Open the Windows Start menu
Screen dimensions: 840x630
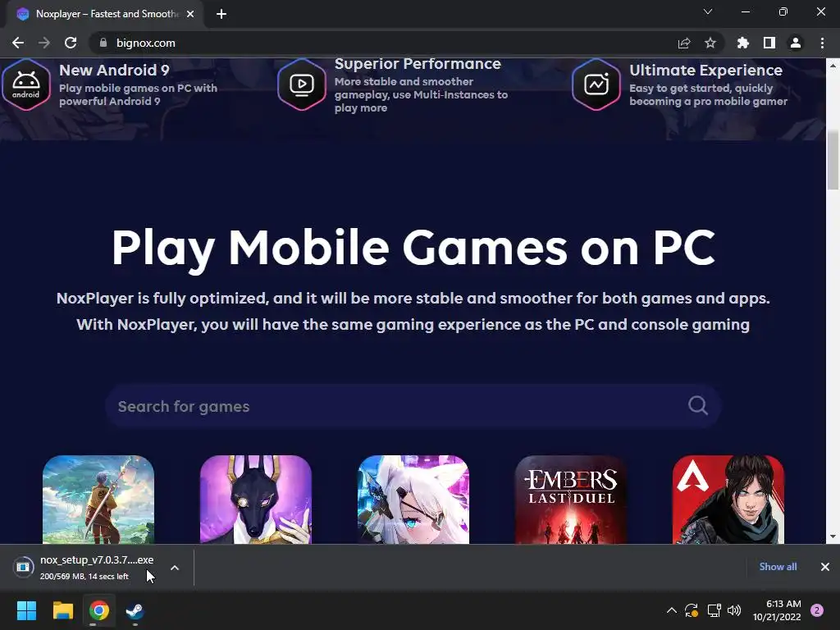tap(26, 610)
